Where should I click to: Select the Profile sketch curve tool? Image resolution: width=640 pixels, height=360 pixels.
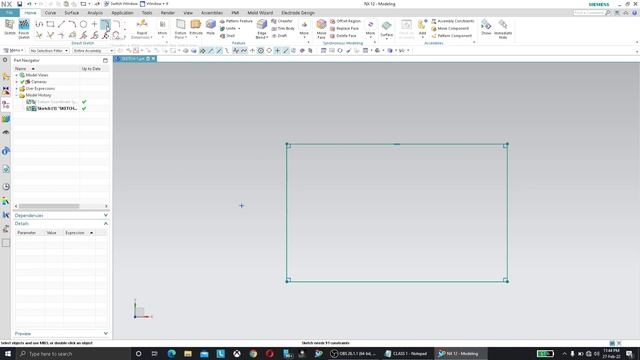[x=39, y=24]
